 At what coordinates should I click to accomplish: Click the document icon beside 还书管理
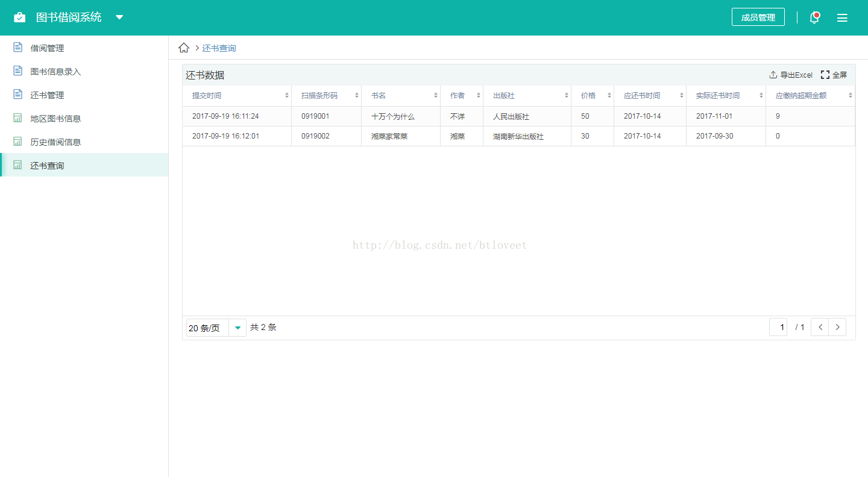pos(18,95)
